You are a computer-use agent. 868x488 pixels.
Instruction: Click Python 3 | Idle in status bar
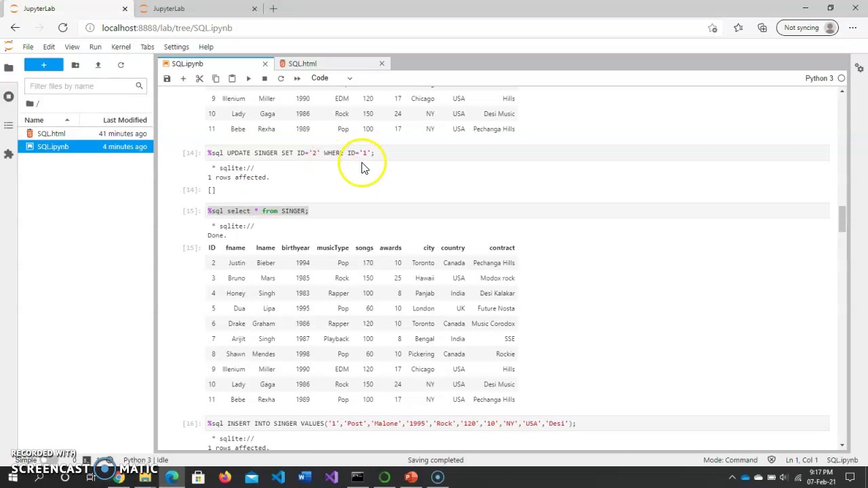coord(145,460)
